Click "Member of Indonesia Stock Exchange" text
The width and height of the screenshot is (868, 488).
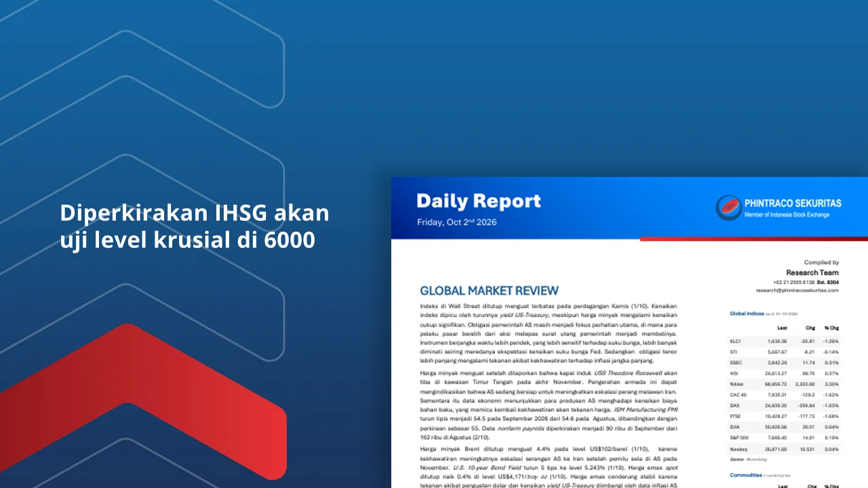pyautogui.click(x=787, y=215)
